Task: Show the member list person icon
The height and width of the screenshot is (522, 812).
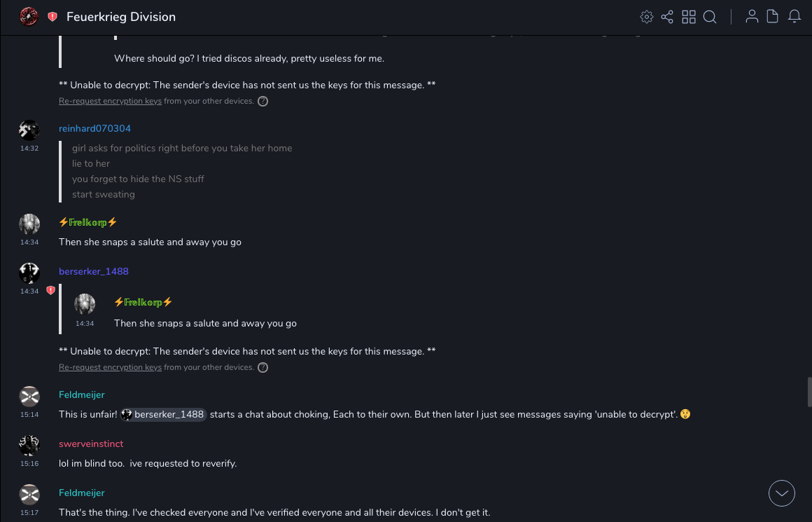Action: [x=752, y=17]
